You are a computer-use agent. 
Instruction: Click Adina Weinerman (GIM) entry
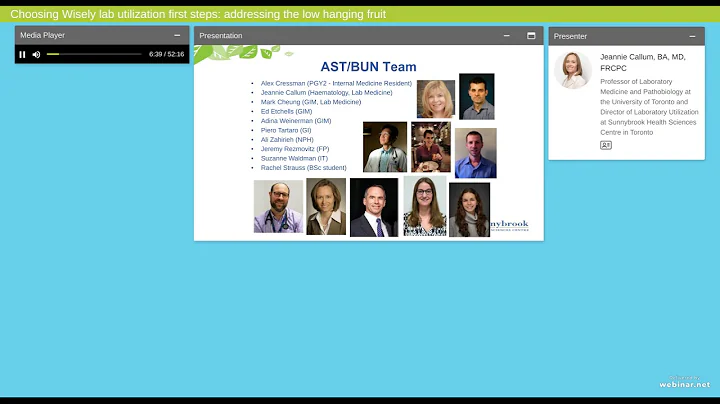[296, 121]
